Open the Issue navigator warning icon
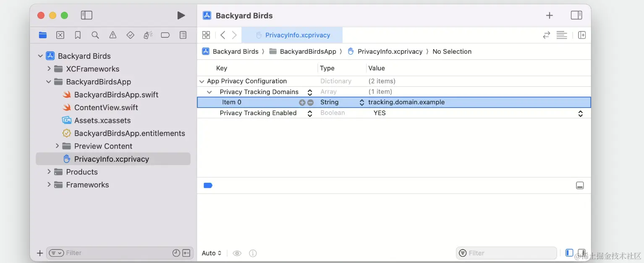 113,35
